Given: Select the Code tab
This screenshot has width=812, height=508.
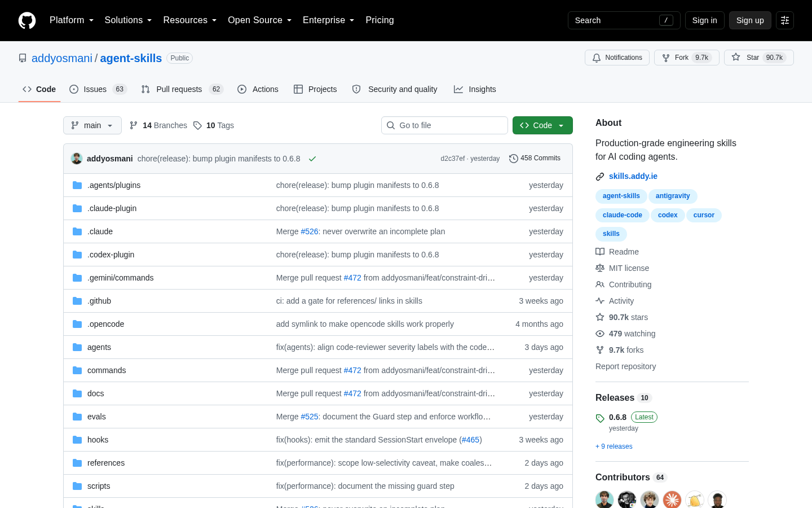Looking at the screenshot, I should coord(39,89).
